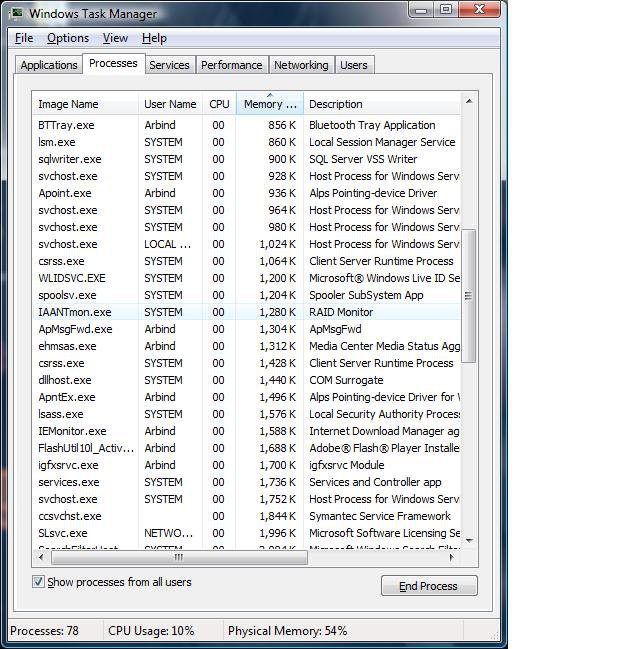
Task: Sort by the CPU column header
Action: (219, 104)
